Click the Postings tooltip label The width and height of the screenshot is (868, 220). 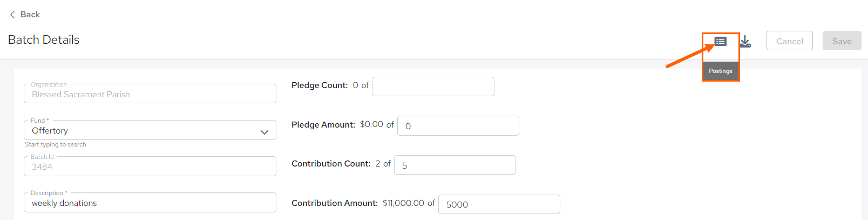pyautogui.click(x=721, y=71)
